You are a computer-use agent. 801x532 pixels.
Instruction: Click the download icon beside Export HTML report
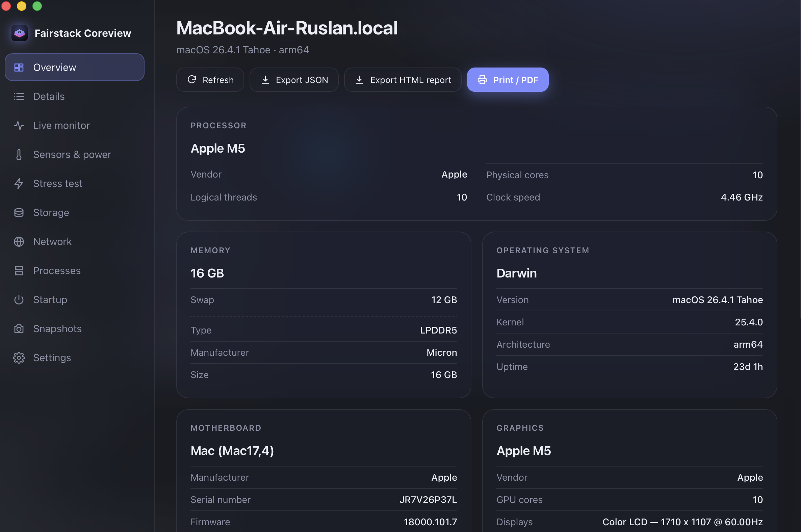359,80
